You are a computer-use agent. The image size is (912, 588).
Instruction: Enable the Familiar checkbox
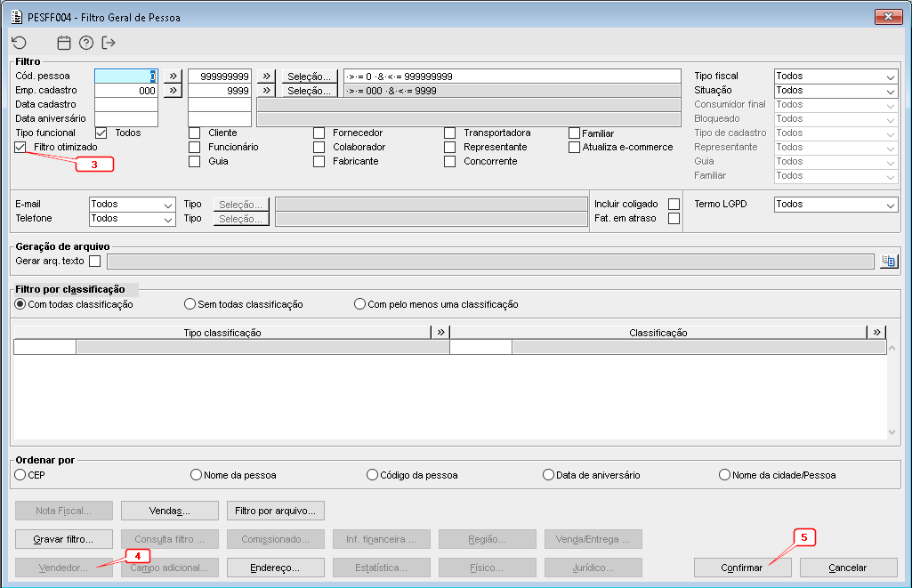point(574,133)
